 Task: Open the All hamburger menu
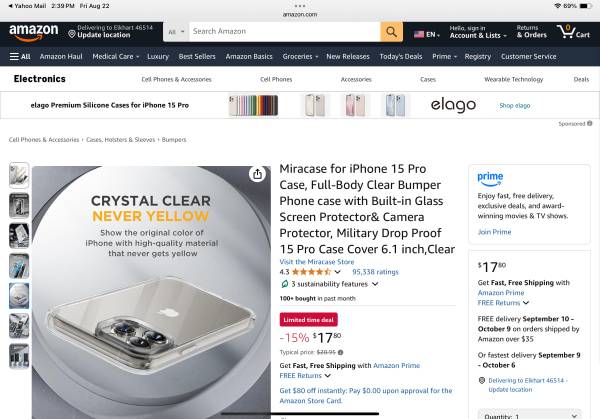(x=20, y=56)
